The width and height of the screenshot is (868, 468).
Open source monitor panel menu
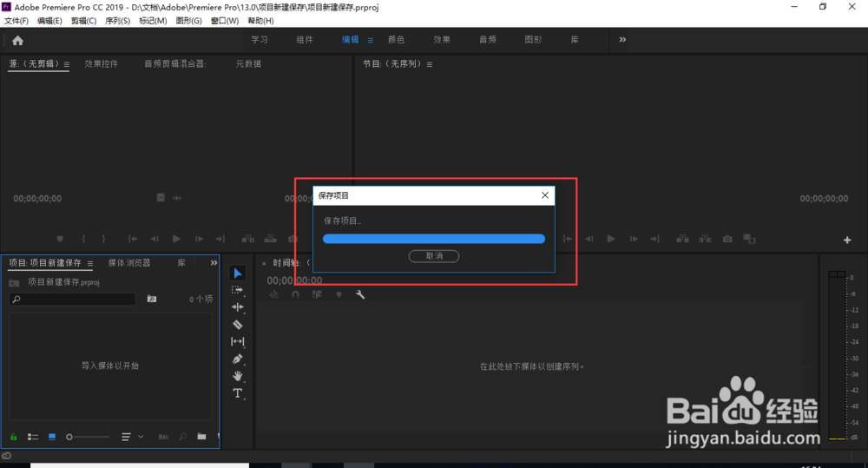67,64
